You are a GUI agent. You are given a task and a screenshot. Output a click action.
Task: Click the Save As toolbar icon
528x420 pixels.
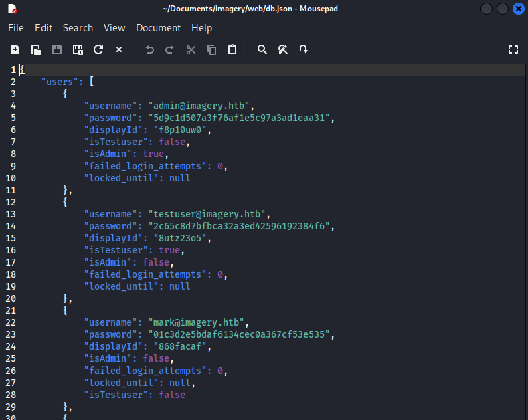[x=78, y=49]
